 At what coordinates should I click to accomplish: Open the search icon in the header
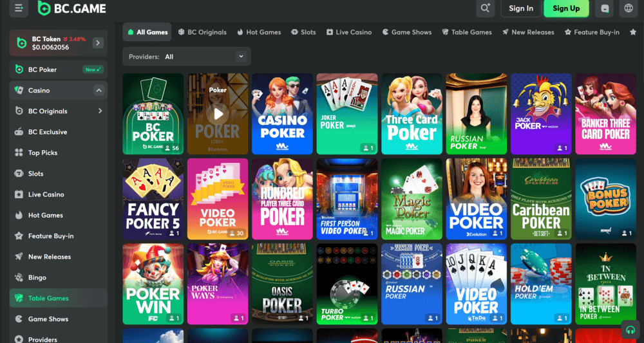[x=486, y=8]
